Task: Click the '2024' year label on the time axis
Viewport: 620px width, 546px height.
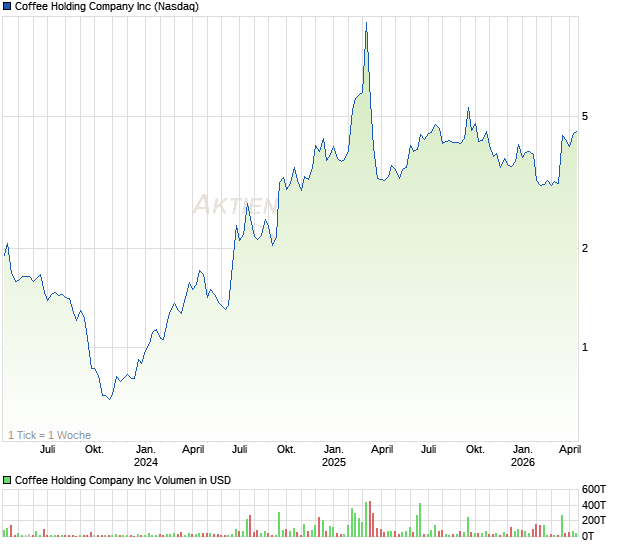Action: tap(146, 462)
